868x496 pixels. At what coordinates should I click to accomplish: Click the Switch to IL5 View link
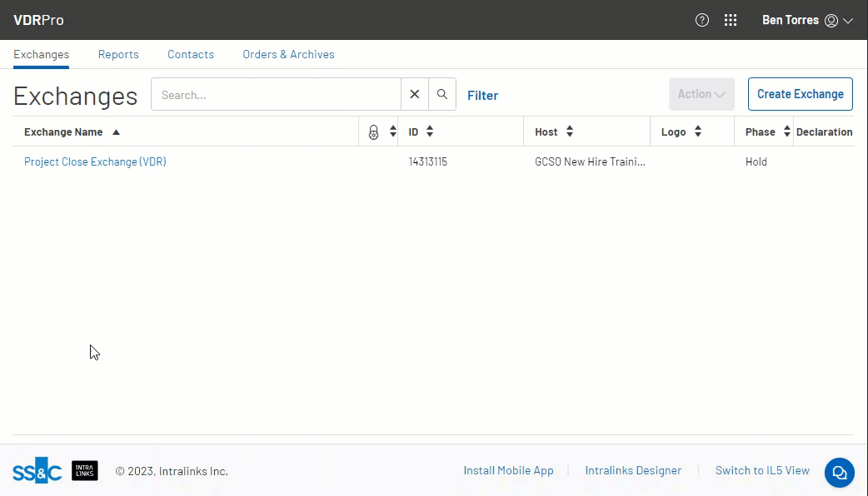pyautogui.click(x=762, y=470)
